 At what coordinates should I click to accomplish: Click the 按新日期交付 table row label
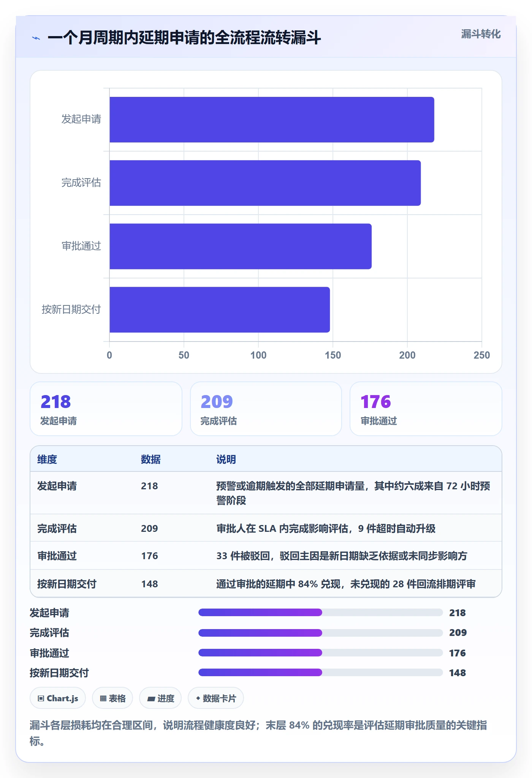pos(67,584)
